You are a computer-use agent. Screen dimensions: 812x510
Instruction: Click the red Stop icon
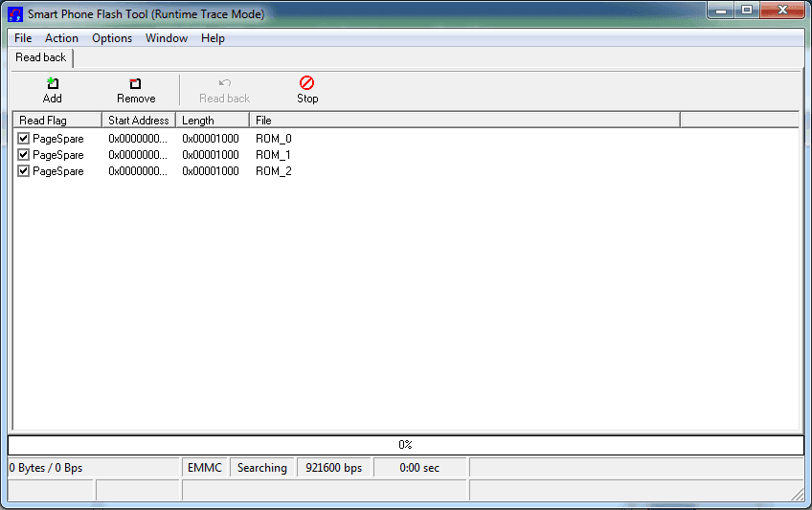pyautogui.click(x=307, y=82)
